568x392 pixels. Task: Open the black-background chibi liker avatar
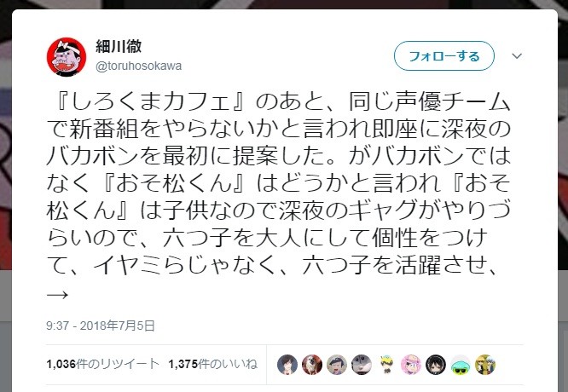point(436,365)
